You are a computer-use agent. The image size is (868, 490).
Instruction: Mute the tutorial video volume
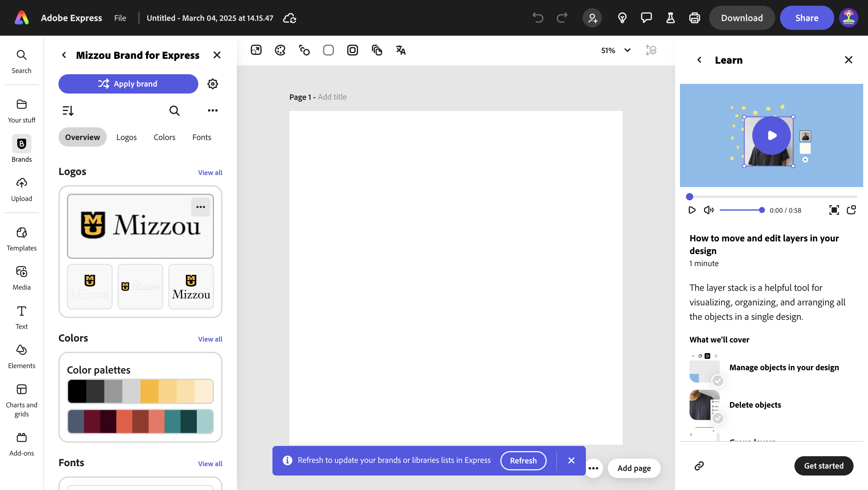pyautogui.click(x=708, y=210)
